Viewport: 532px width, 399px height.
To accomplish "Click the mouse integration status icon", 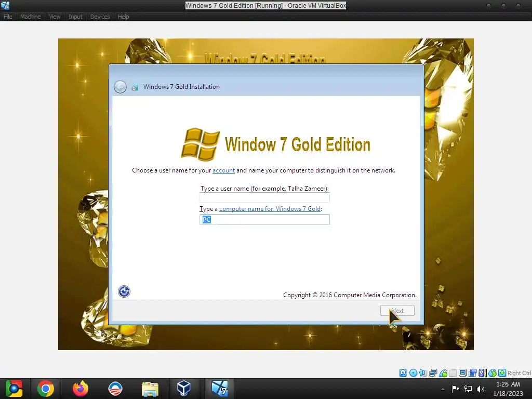I will [493, 373].
